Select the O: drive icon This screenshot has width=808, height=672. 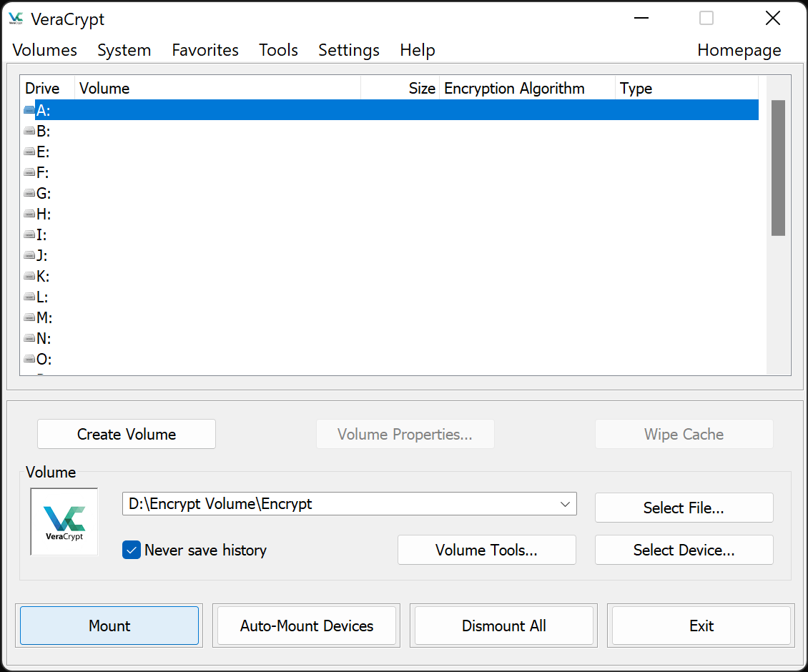29,359
